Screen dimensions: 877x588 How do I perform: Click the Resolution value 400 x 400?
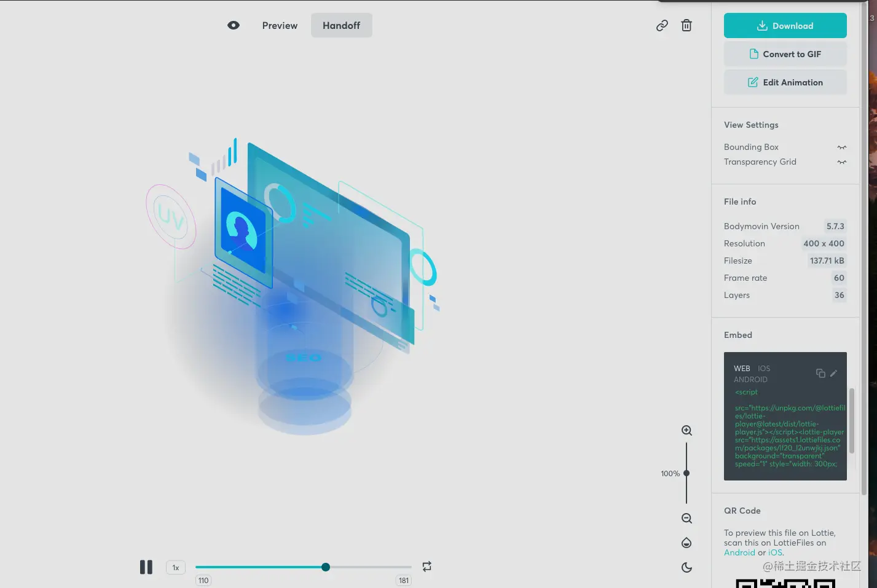824,243
